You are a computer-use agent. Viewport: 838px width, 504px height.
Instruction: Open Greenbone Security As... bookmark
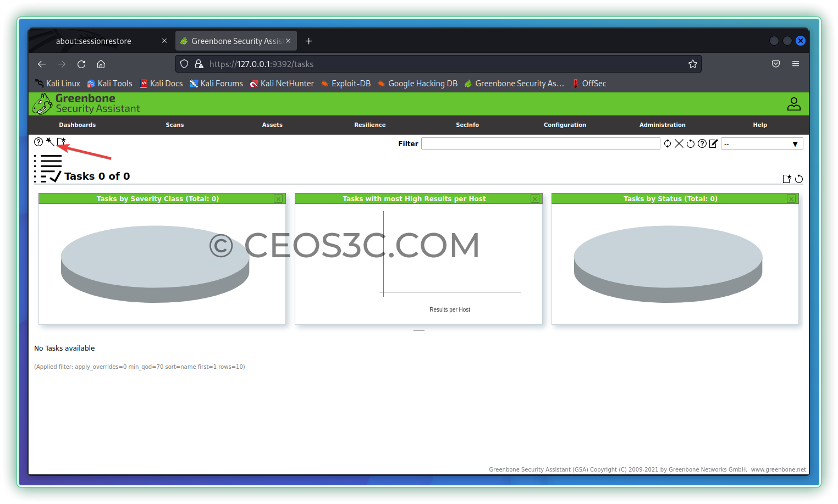pyautogui.click(x=515, y=84)
